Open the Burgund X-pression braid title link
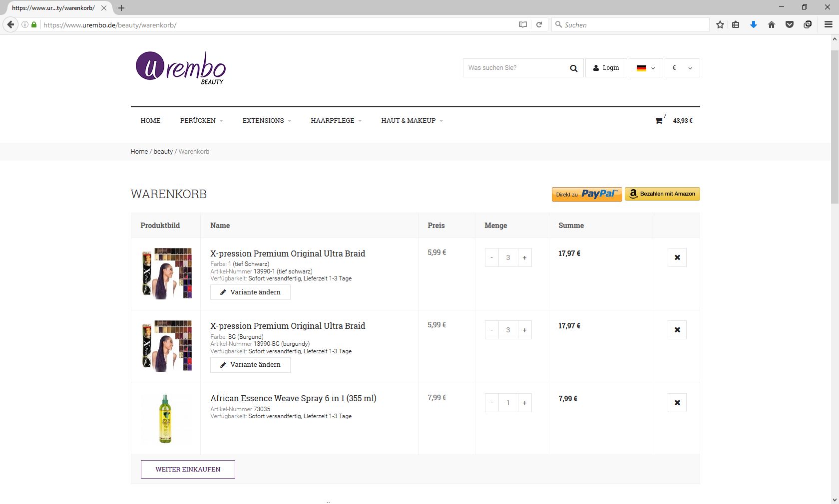Screen dimensions: 839x504 pyautogui.click(x=288, y=326)
